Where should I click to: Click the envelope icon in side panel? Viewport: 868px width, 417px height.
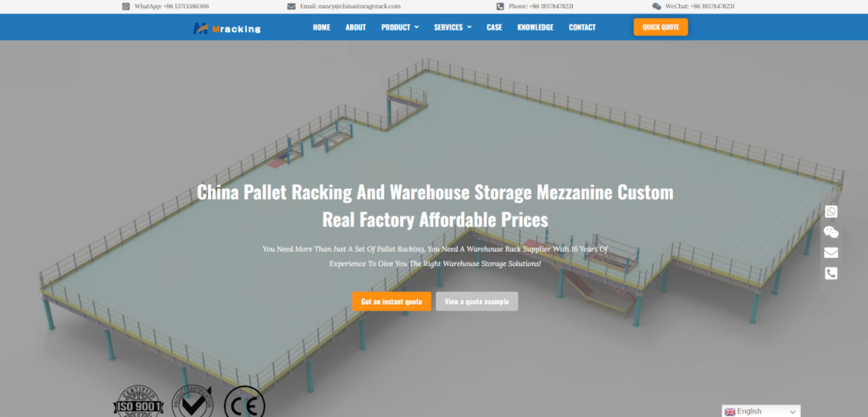point(831,253)
